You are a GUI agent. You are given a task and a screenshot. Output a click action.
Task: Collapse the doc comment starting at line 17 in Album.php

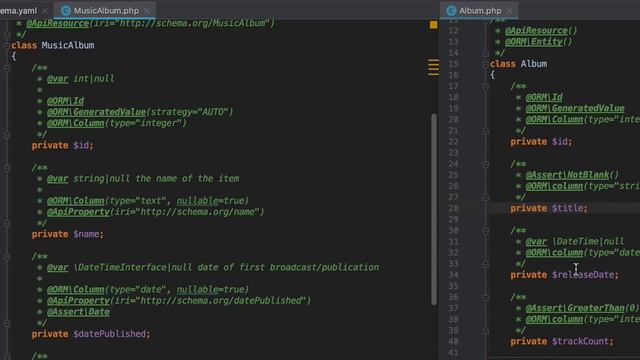(486, 87)
